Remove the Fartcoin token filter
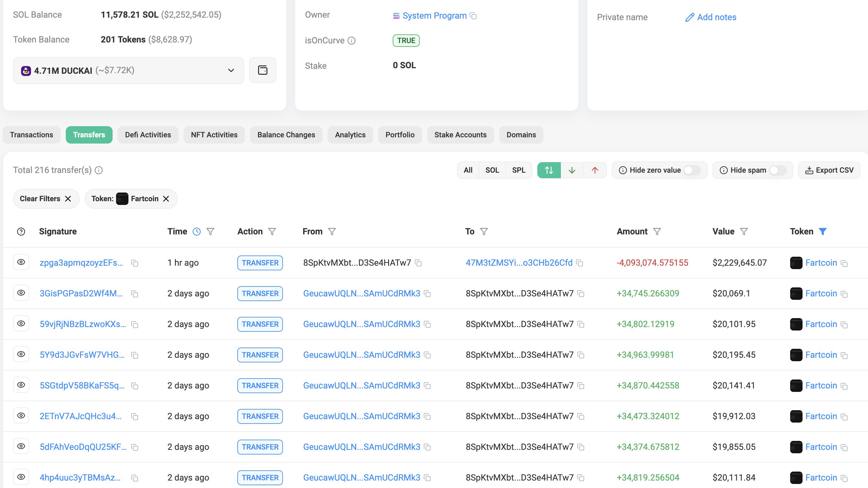Screen dimensions: 868x488 (166, 199)
